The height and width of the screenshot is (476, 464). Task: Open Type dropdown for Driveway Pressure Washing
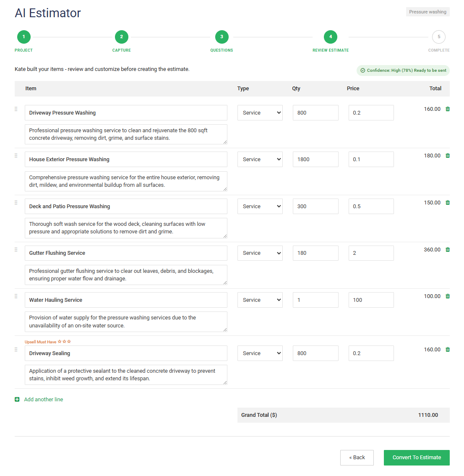click(x=260, y=113)
